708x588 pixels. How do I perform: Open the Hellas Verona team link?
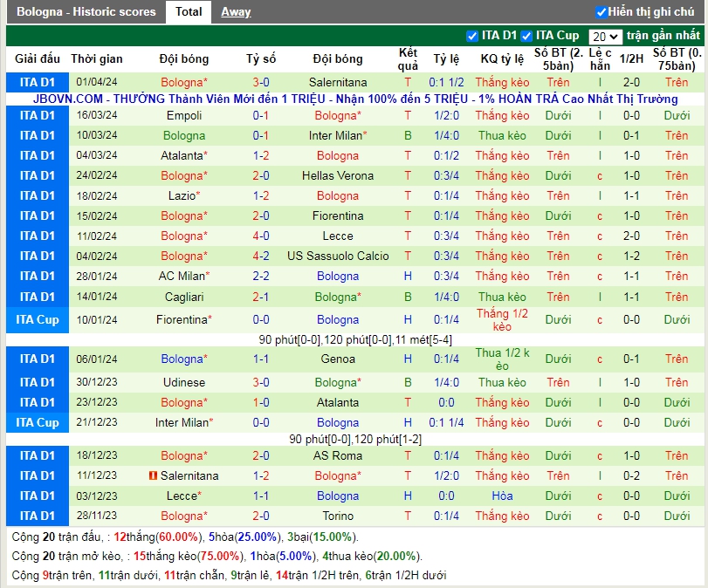tap(337, 175)
